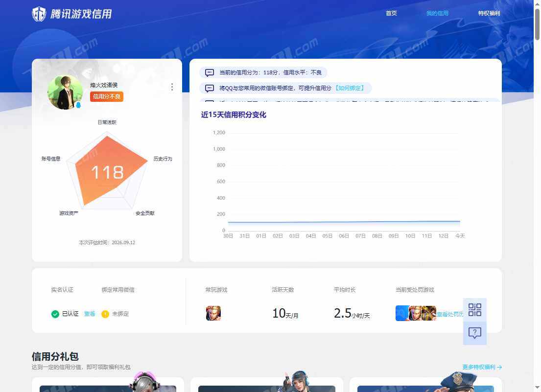Click the third gift card with police character
541x392 pixels.
(425, 385)
